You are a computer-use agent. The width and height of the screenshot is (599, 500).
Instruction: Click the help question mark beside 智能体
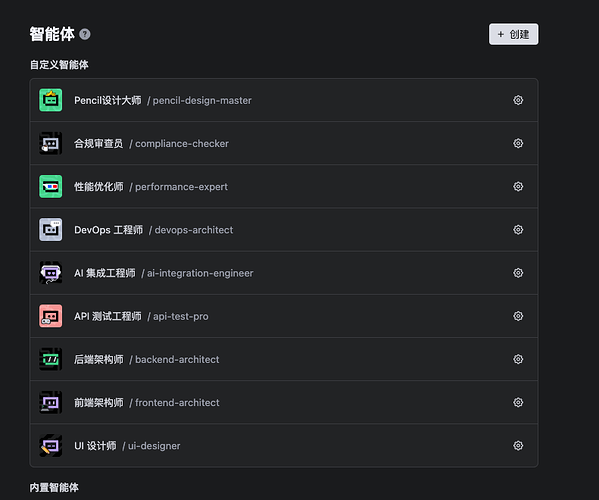coord(85,34)
